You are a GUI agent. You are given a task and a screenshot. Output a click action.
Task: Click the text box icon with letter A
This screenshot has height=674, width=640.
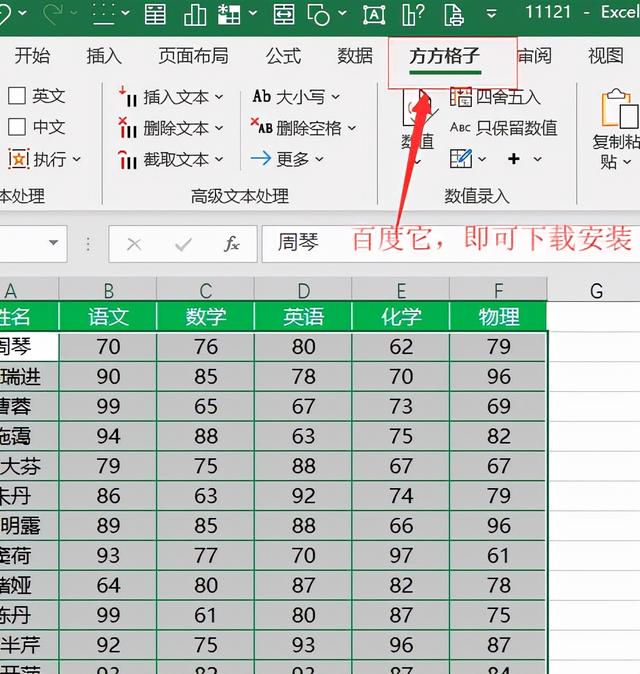point(374,14)
